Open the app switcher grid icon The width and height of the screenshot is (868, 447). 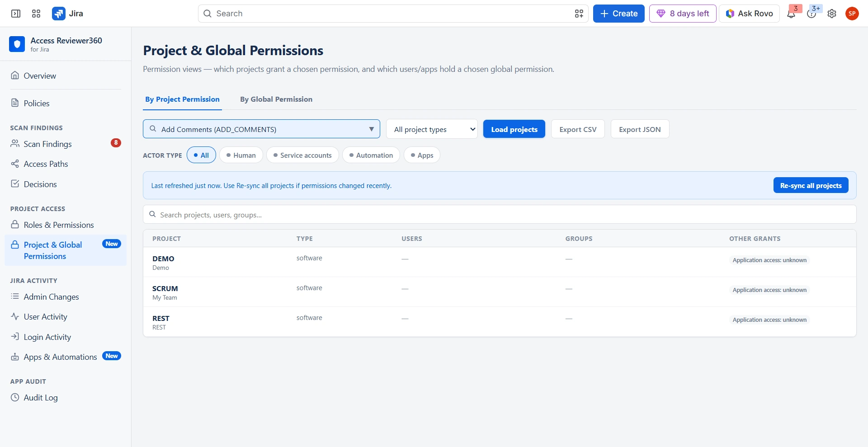(x=36, y=14)
